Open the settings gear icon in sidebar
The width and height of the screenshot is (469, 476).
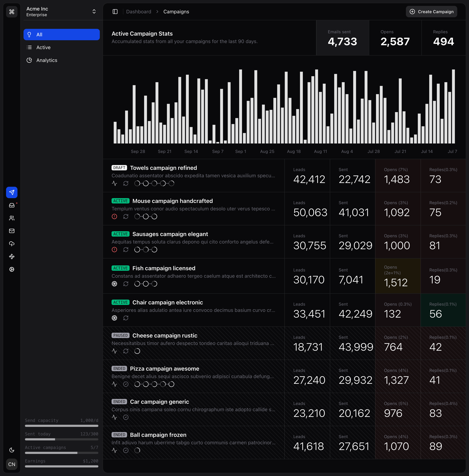point(12,270)
